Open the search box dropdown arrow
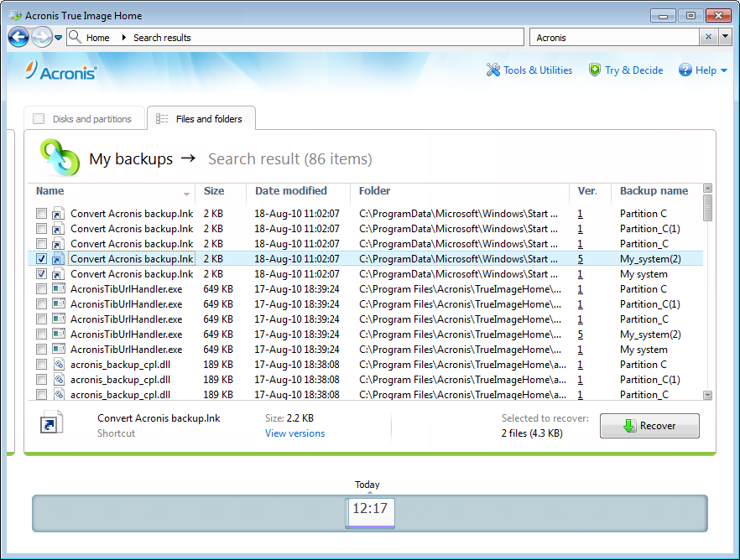740x560 pixels. click(726, 37)
